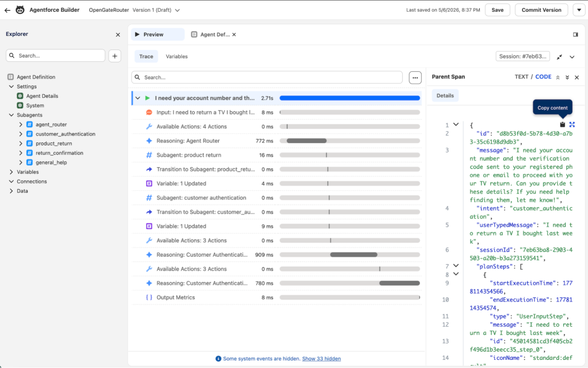The image size is (588, 368).
Task: Click the customer_authentication hash icon
Action: [29, 134]
